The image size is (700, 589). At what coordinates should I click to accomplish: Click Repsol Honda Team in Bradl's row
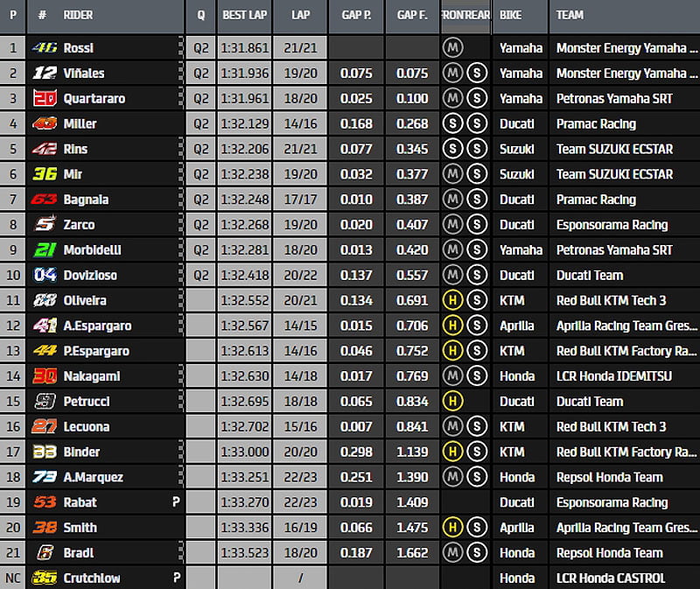[609, 553]
